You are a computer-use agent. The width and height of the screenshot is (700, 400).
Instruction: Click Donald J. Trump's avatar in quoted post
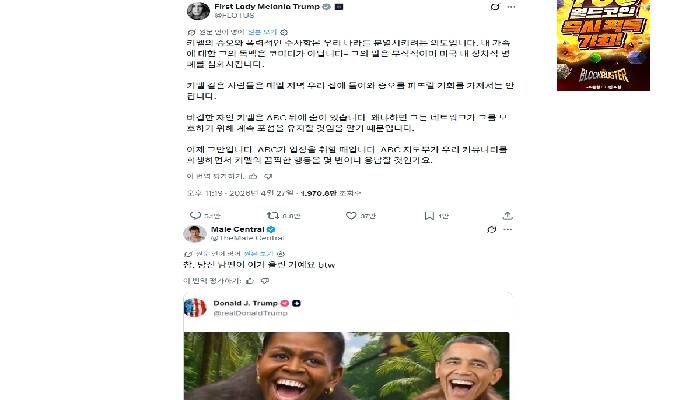(196, 306)
